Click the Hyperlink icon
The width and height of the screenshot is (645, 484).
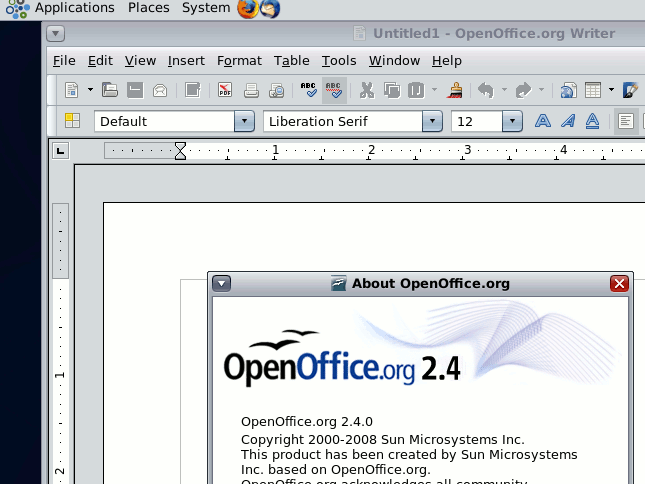pyautogui.click(x=568, y=90)
